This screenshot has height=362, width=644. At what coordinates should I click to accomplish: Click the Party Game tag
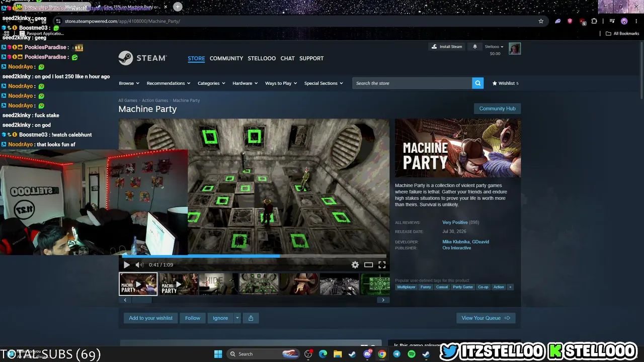[x=462, y=287]
